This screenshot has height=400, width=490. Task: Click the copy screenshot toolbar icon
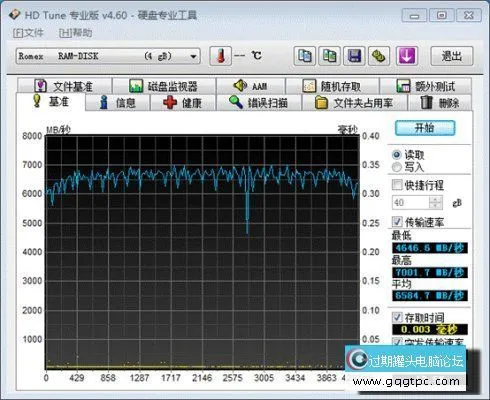329,56
